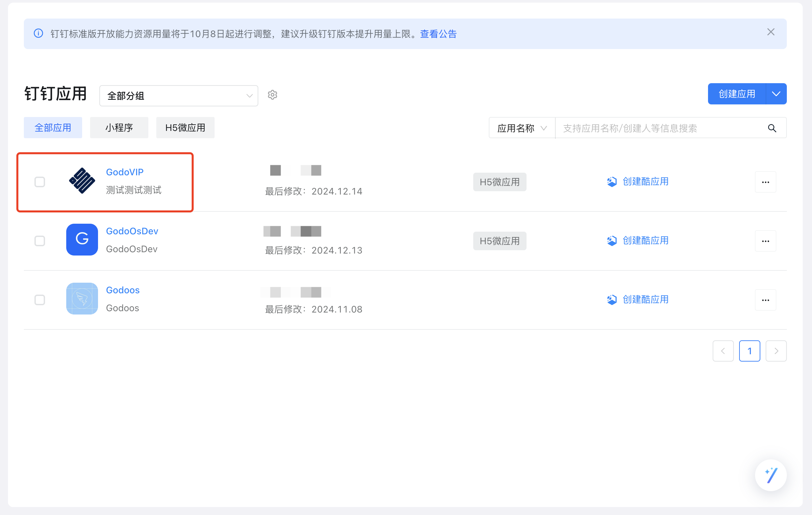Open the AI assistant floating wand button
The width and height of the screenshot is (812, 515).
point(771,476)
